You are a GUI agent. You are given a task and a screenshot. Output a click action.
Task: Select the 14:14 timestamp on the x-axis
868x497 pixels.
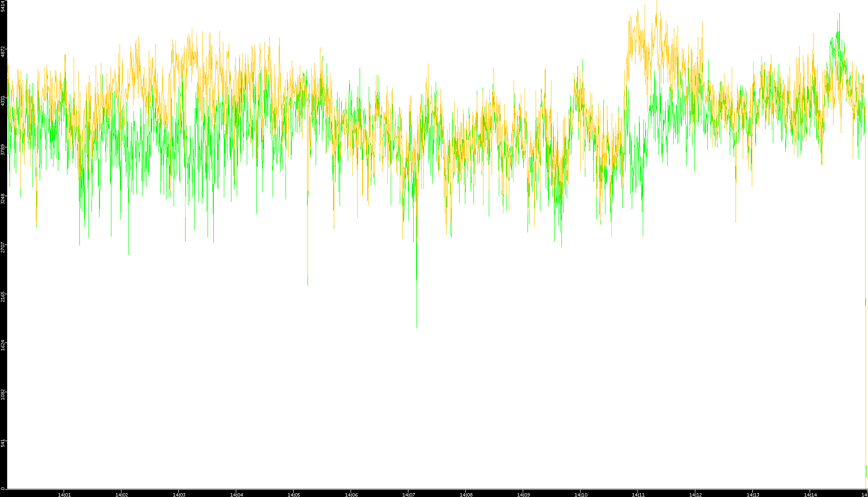click(x=810, y=495)
